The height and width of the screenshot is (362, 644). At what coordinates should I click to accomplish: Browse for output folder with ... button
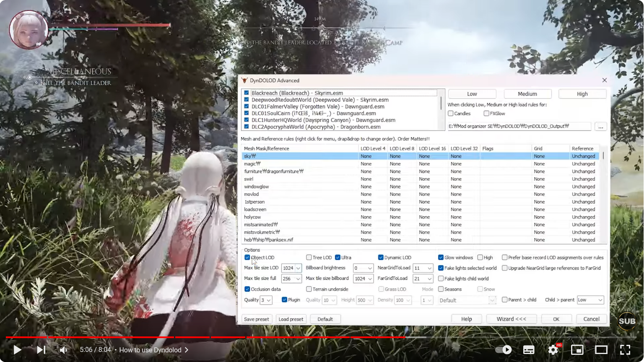click(601, 127)
